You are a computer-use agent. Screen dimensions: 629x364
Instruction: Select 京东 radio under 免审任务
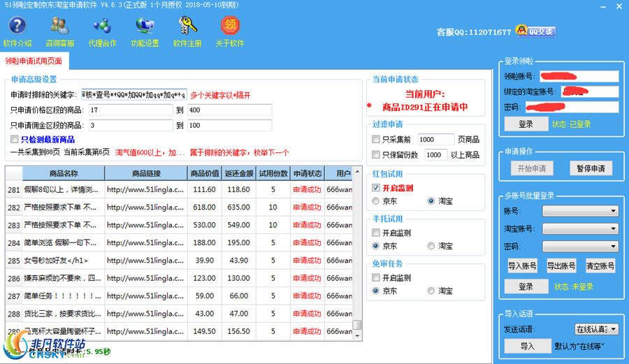376,291
